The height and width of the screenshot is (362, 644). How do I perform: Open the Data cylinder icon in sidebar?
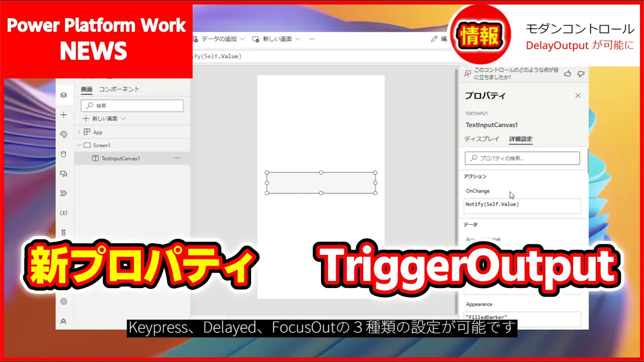click(63, 154)
